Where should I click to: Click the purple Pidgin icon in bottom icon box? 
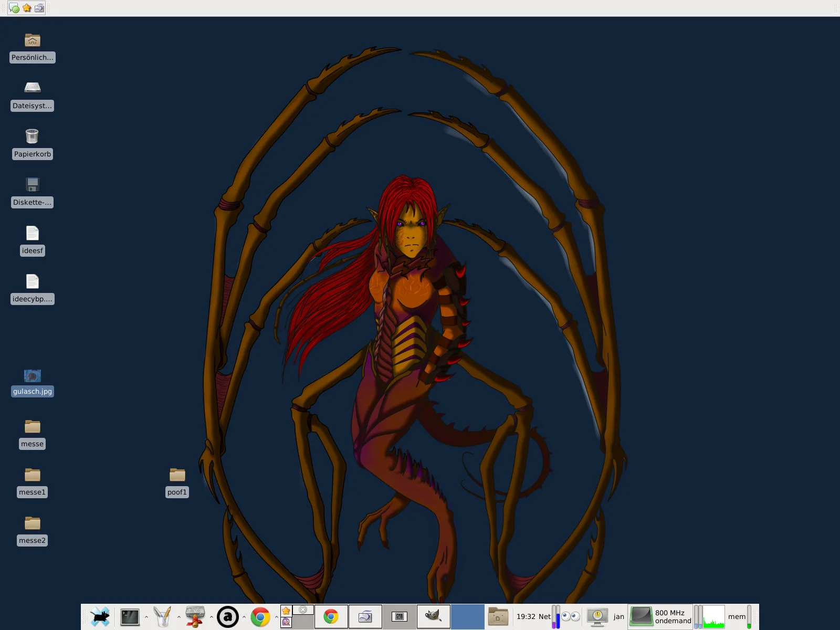(286, 622)
